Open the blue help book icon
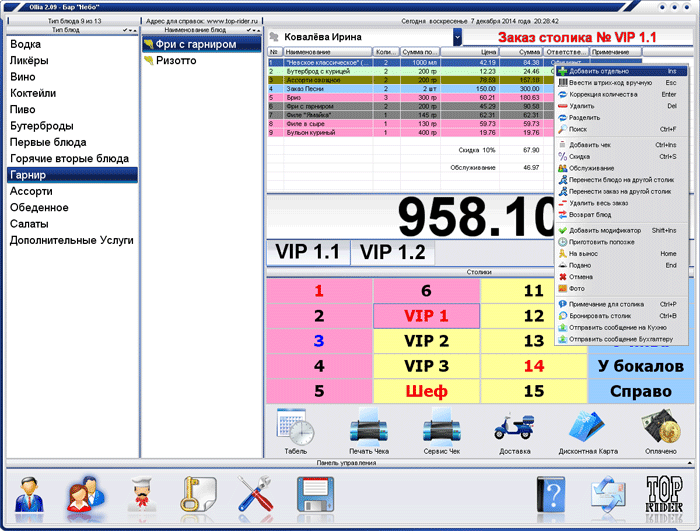 coord(553,497)
